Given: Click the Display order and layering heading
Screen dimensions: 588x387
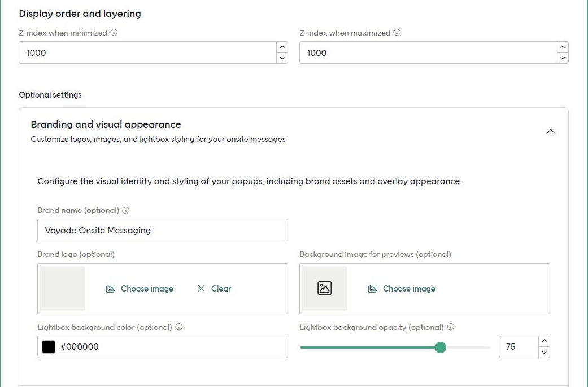Looking at the screenshot, I should [80, 14].
